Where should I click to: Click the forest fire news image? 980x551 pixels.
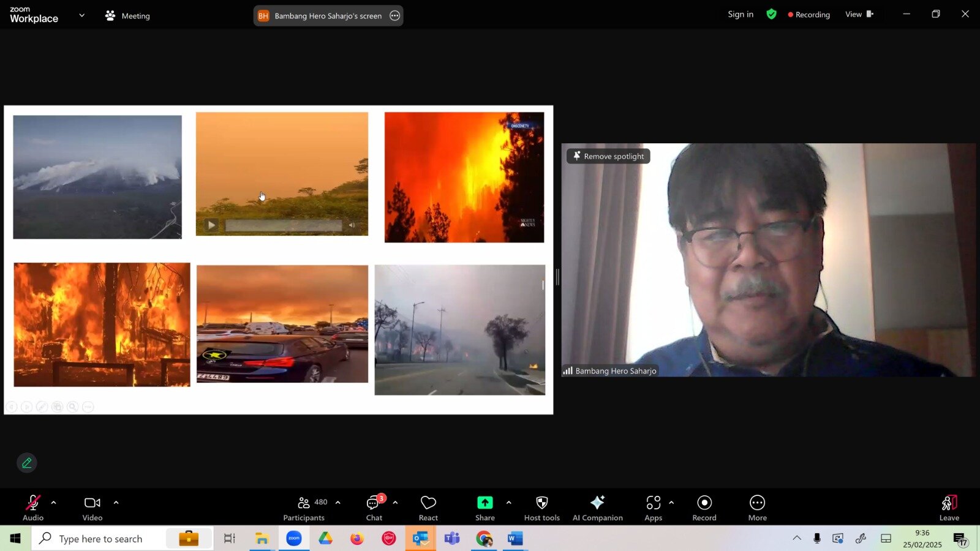(464, 177)
